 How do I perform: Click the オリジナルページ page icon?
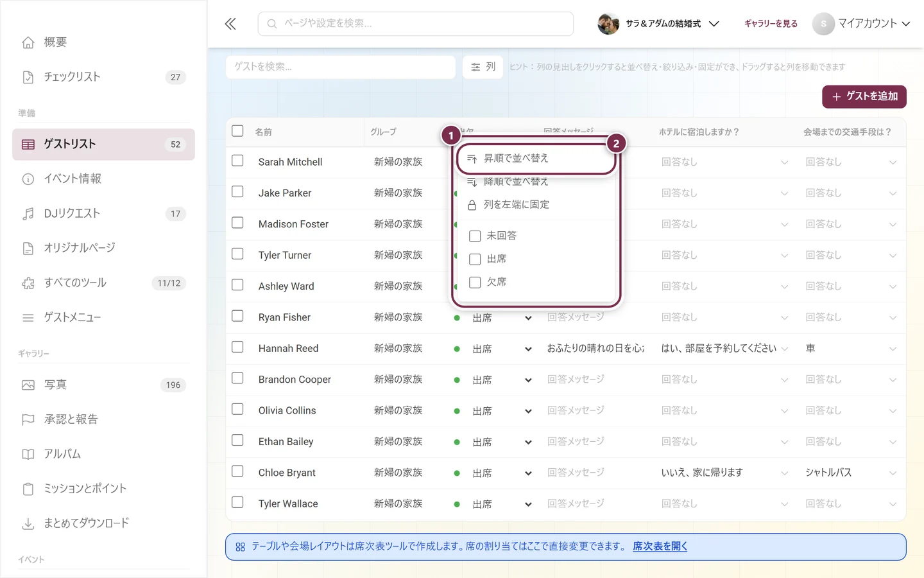pyautogui.click(x=28, y=249)
